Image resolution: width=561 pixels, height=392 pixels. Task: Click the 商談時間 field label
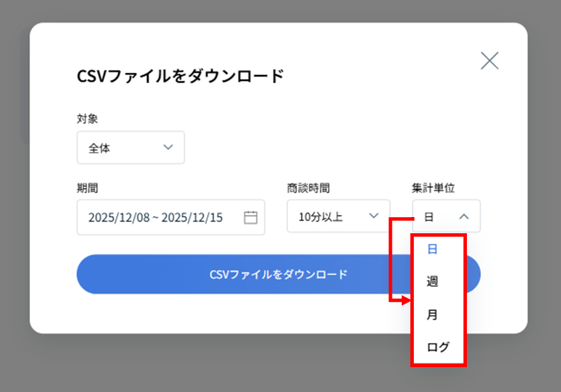(x=308, y=188)
